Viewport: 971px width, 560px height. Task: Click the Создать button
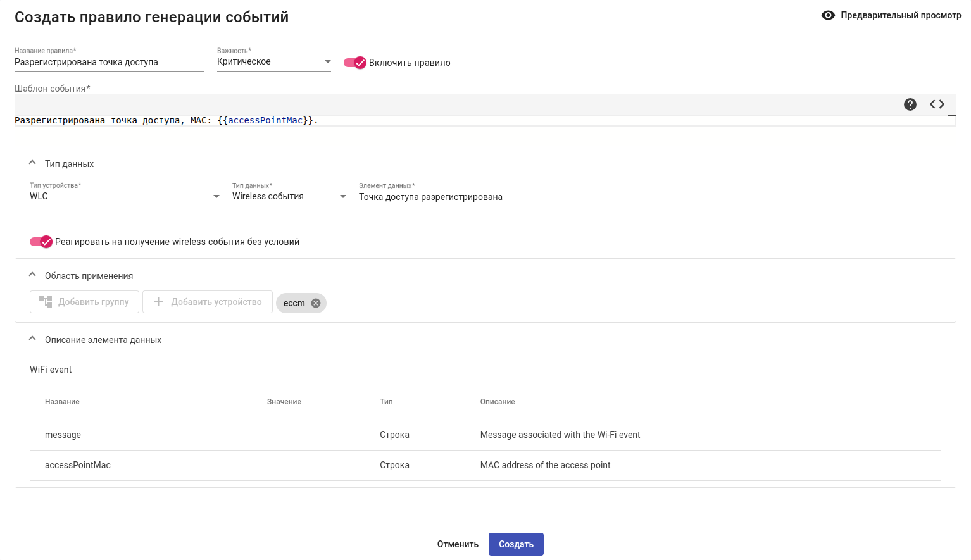(x=516, y=544)
